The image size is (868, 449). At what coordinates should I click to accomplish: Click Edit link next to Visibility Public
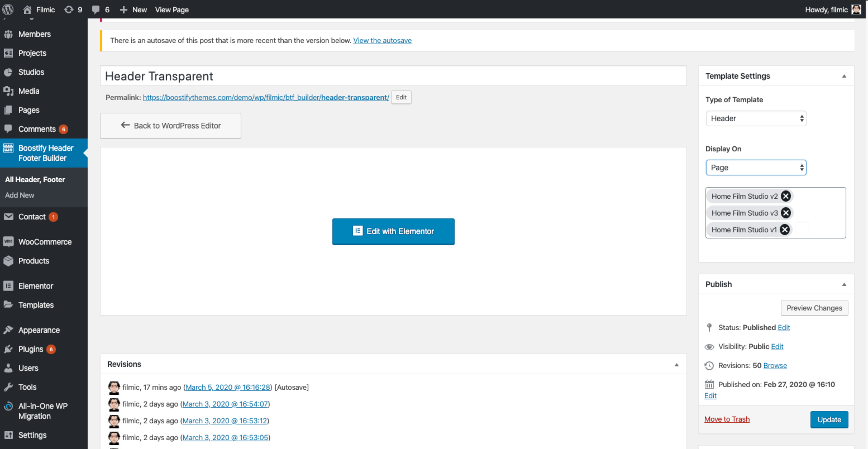(778, 346)
